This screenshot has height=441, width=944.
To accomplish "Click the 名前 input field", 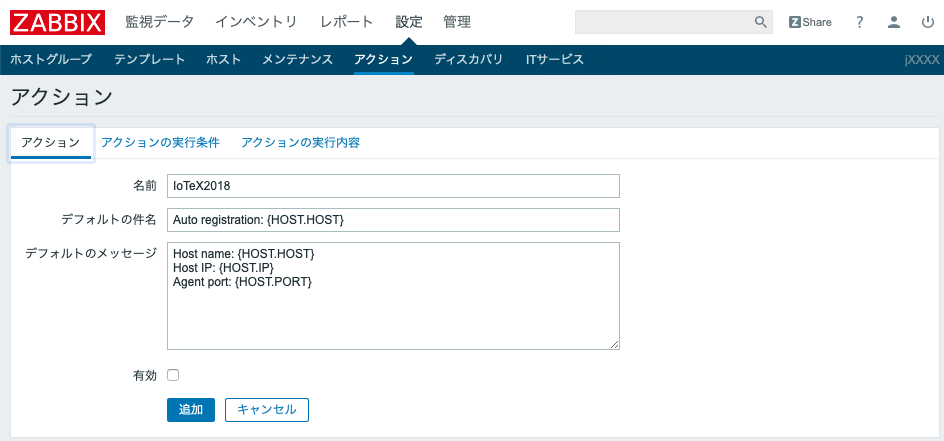I will (x=393, y=186).
